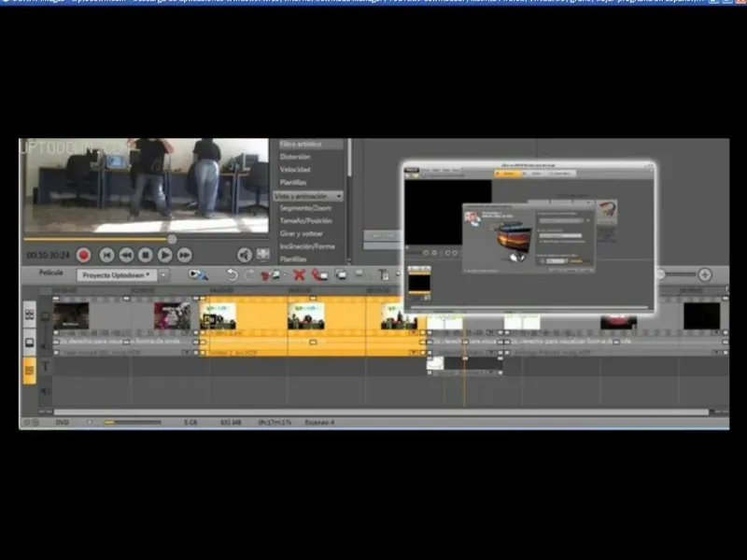The image size is (747, 560).
Task: Redo the last undone action
Action: click(249, 274)
